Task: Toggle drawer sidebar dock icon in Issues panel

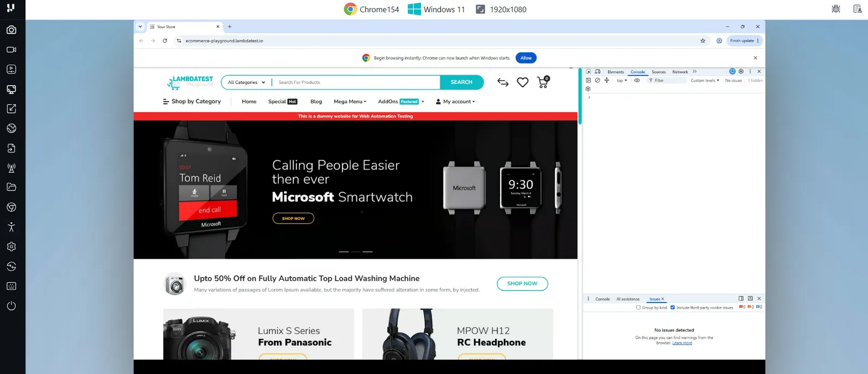Action: pyautogui.click(x=741, y=299)
